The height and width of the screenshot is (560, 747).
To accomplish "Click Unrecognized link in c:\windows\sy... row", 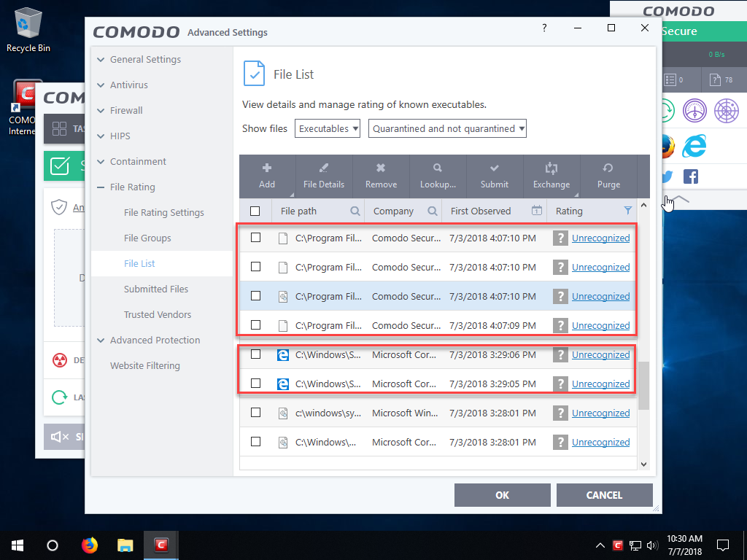I will click(x=601, y=413).
